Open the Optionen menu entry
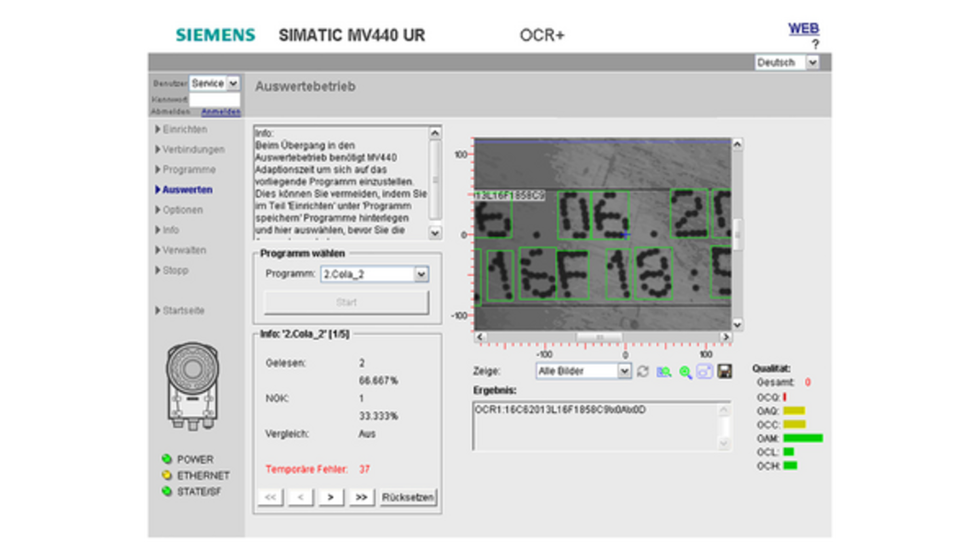This screenshot has height=552, width=980. [179, 210]
